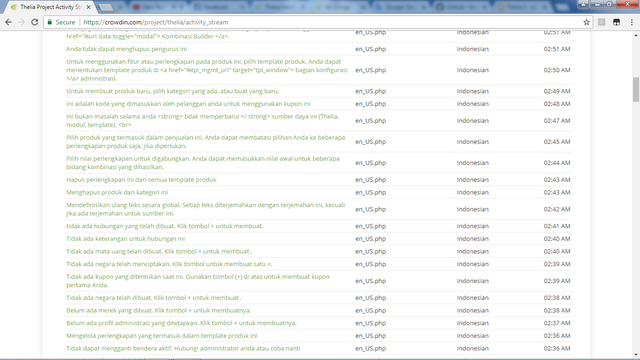The image size is (640, 360).
Task: Click Indonesian in 'Ini adalah kode' row
Action: point(473,104)
